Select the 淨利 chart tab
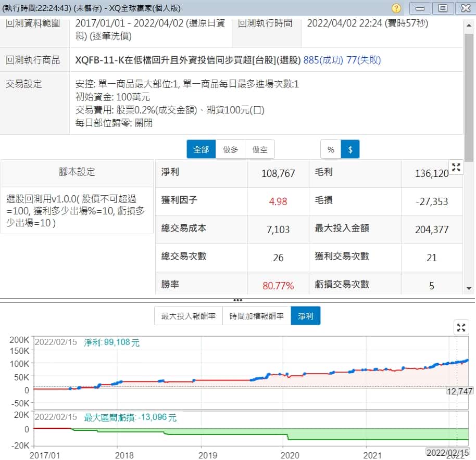 click(306, 316)
